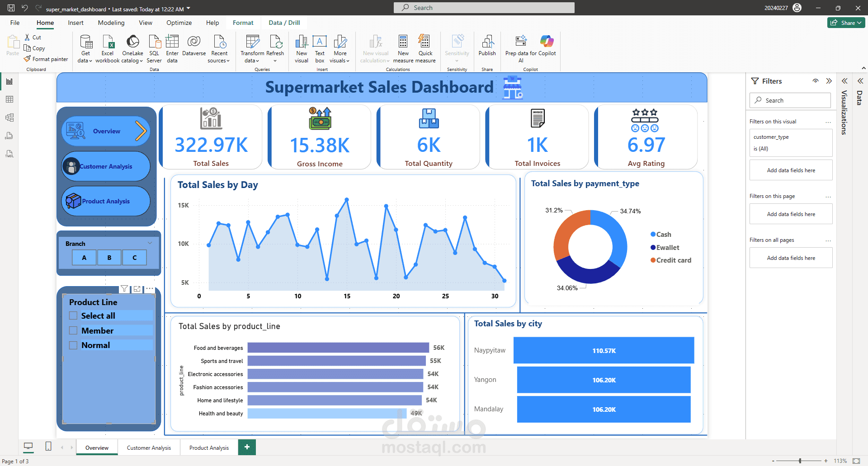The height and width of the screenshot is (466, 868).
Task: Click Customer Analysis navigation button
Action: click(106, 166)
